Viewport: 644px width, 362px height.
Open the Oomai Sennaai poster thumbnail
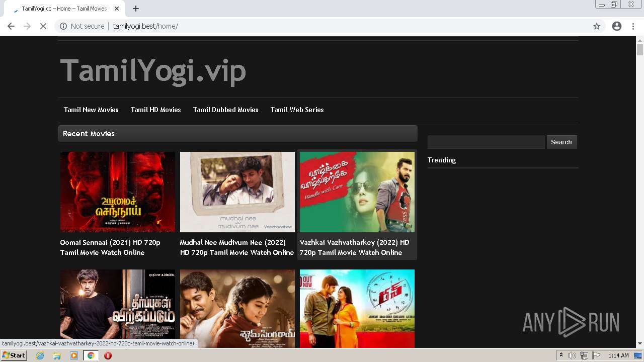[x=118, y=192]
